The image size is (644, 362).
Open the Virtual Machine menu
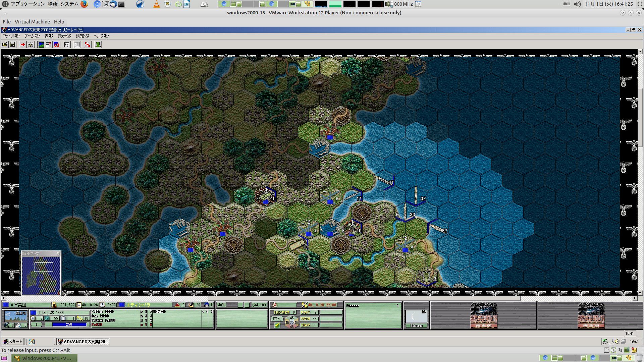32,22
